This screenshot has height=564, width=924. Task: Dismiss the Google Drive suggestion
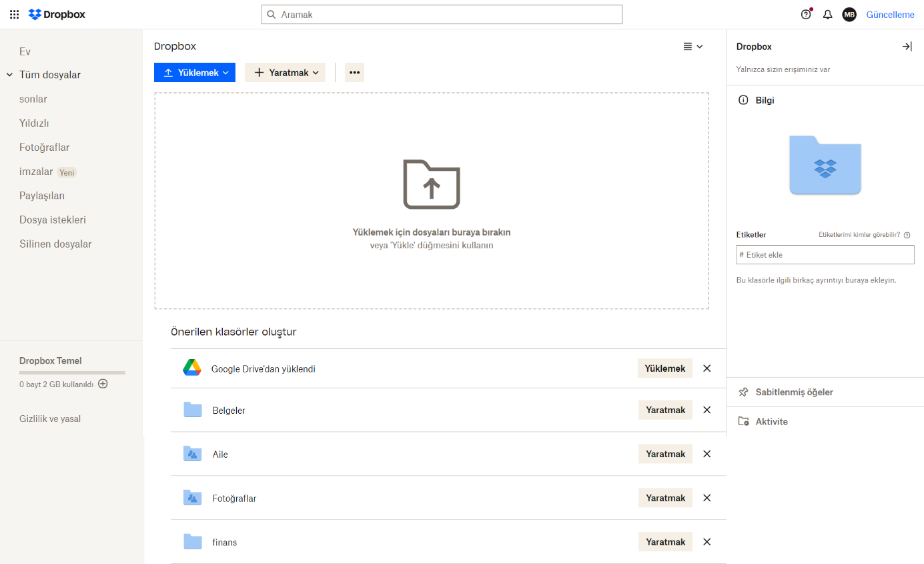click(707, 368)
